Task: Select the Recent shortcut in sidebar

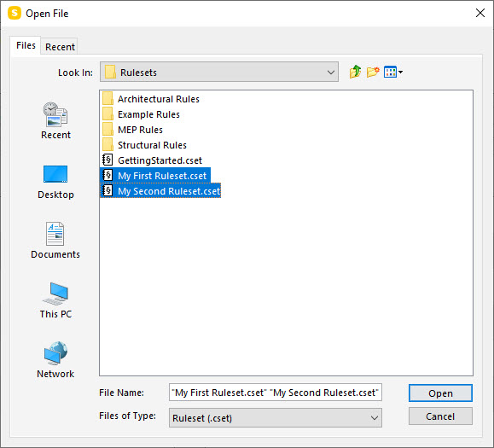Action: point(55,120)
